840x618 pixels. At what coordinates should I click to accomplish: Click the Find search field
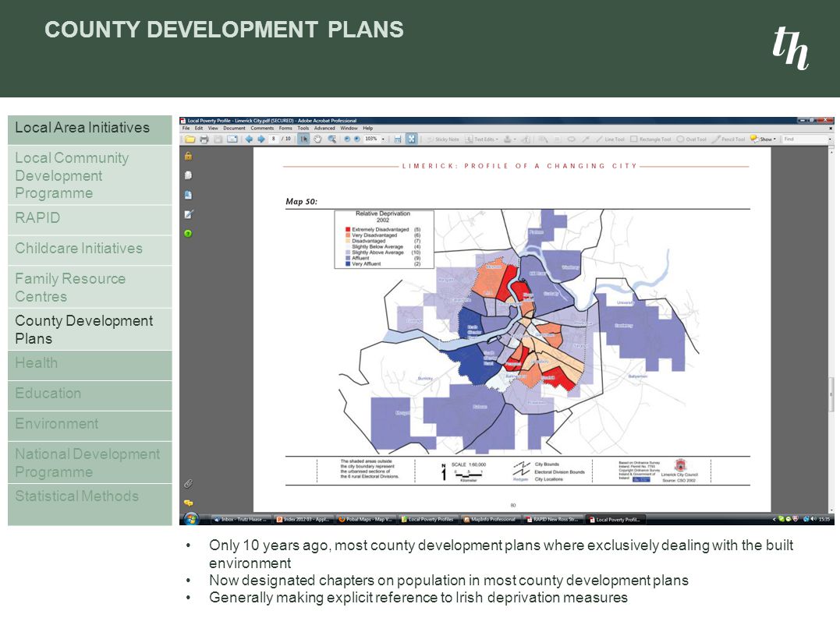[x=804, y=139]
